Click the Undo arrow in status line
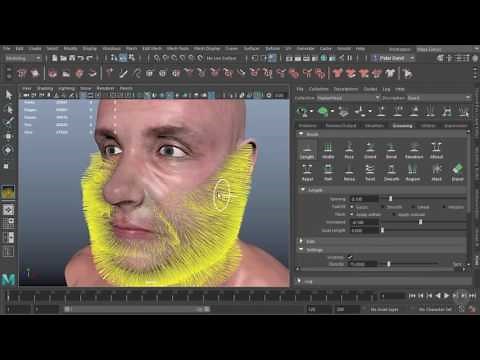This screenshot has height=360, width=480. click(x=80, y=58)
